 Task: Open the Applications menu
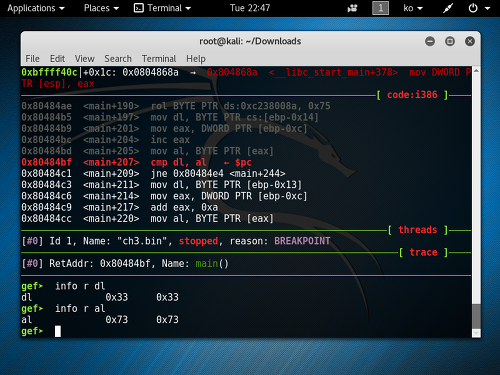pos(36,8)
